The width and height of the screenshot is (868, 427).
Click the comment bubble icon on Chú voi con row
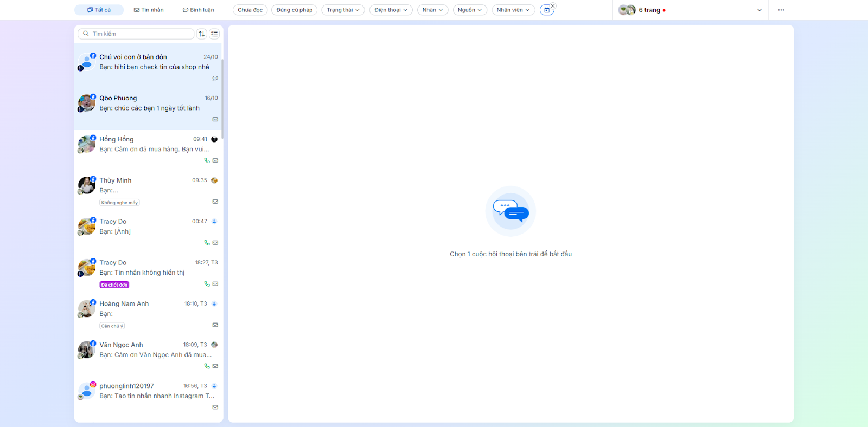[215, 78]
